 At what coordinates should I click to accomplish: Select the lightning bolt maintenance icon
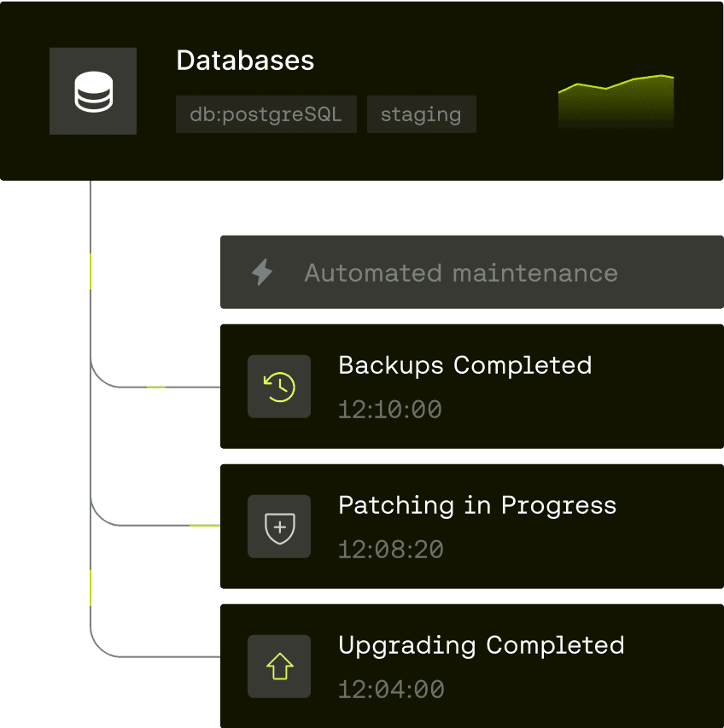[x=262, y=272]
